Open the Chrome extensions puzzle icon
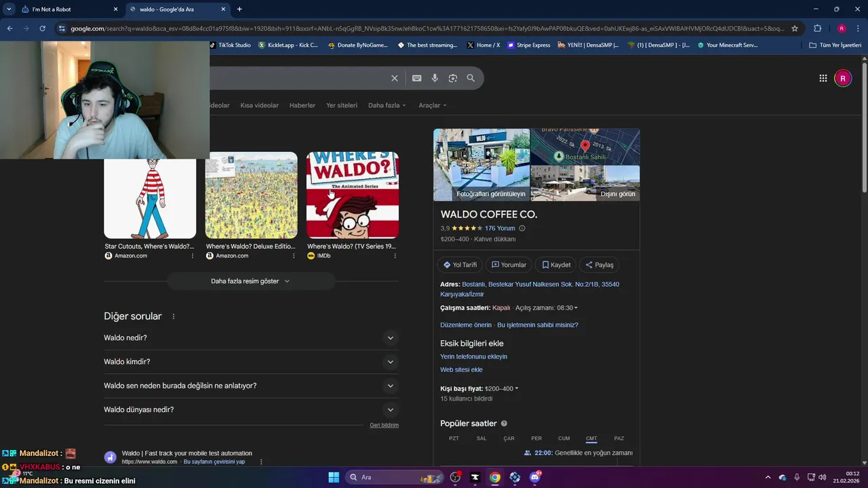Screen dimensions: 868x488 pyautogui.click(x=817, y=28)
